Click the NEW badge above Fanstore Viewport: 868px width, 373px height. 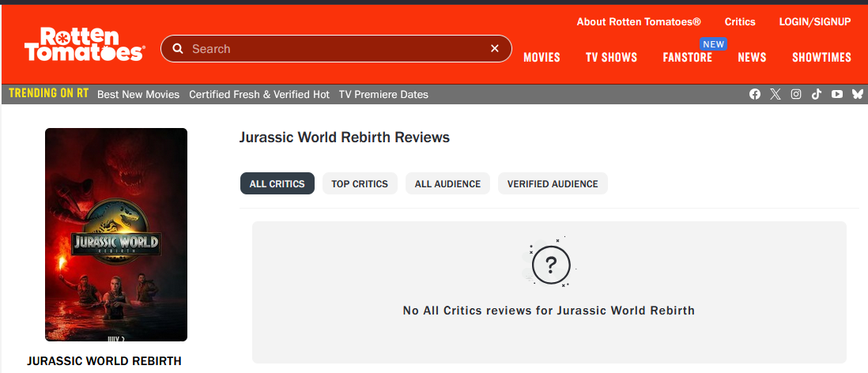coord(714,44)
